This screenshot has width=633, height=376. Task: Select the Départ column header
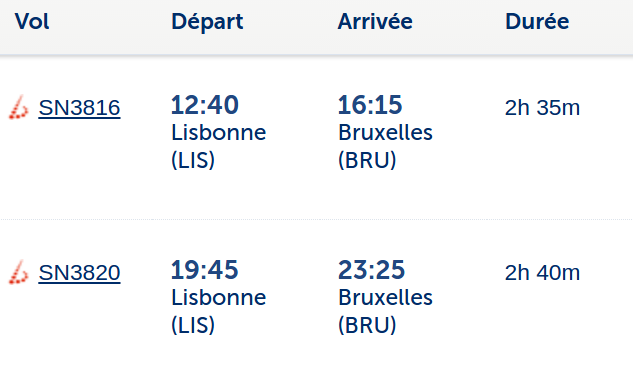point(207,22)
